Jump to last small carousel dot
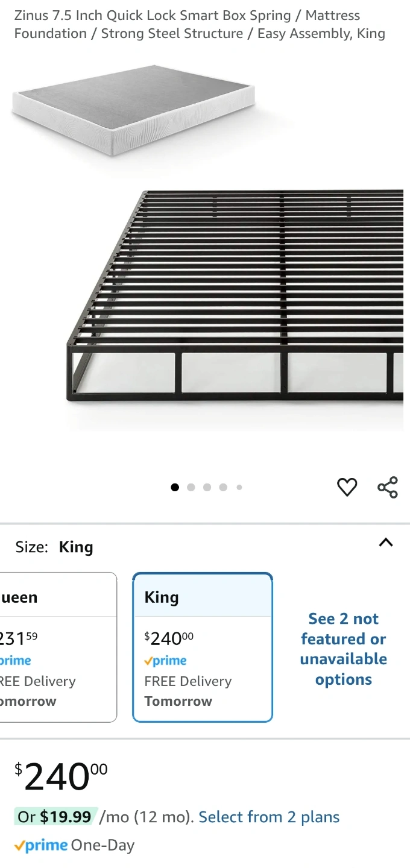The image size is (410, 868). pyautogui.click(x=239, y=488)
